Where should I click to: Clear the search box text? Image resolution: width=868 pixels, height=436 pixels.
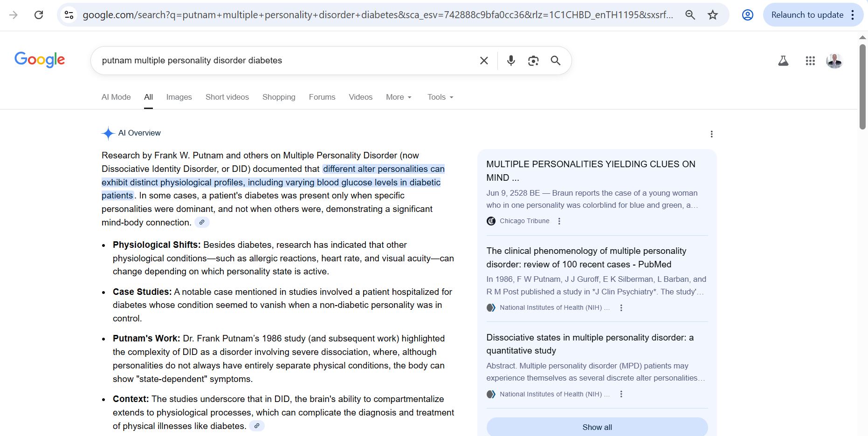[x=484, y=61]
